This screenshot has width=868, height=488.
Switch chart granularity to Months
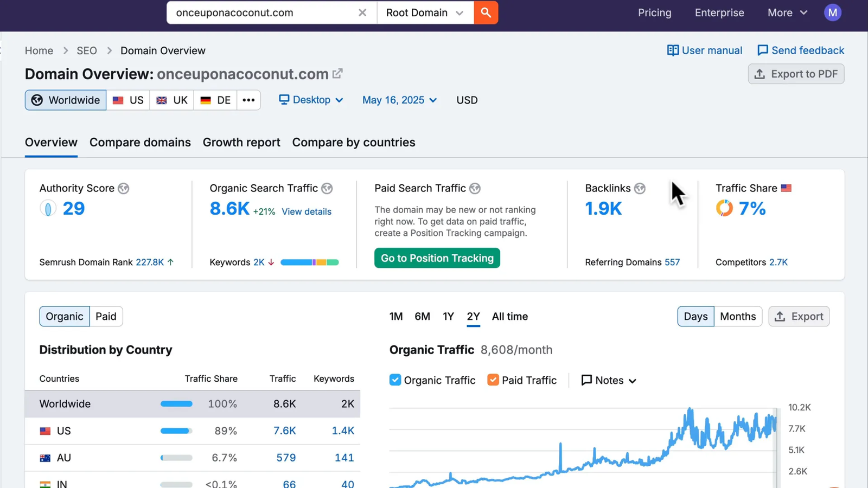pos(738,316)
